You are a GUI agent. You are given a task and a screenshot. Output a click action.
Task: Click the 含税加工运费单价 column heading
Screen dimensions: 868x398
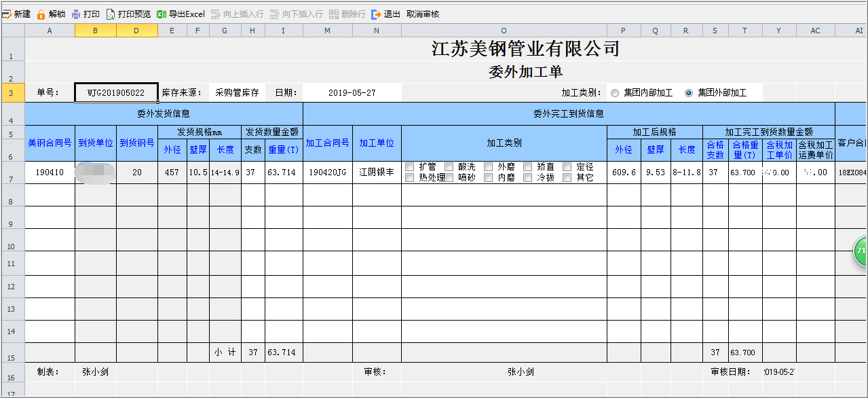pos(816,149)
